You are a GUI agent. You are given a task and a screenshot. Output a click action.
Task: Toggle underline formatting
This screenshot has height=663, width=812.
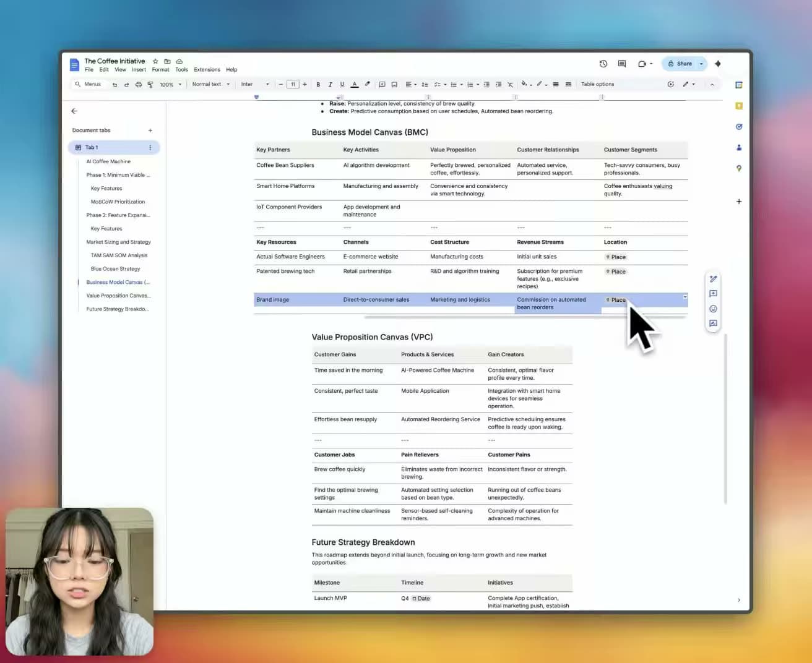point(342,84)
